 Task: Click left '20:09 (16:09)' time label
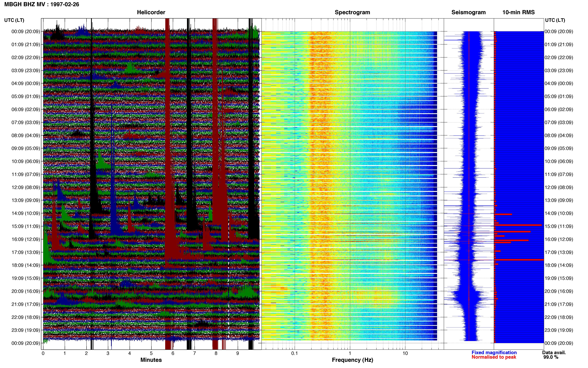coord(26,291)
